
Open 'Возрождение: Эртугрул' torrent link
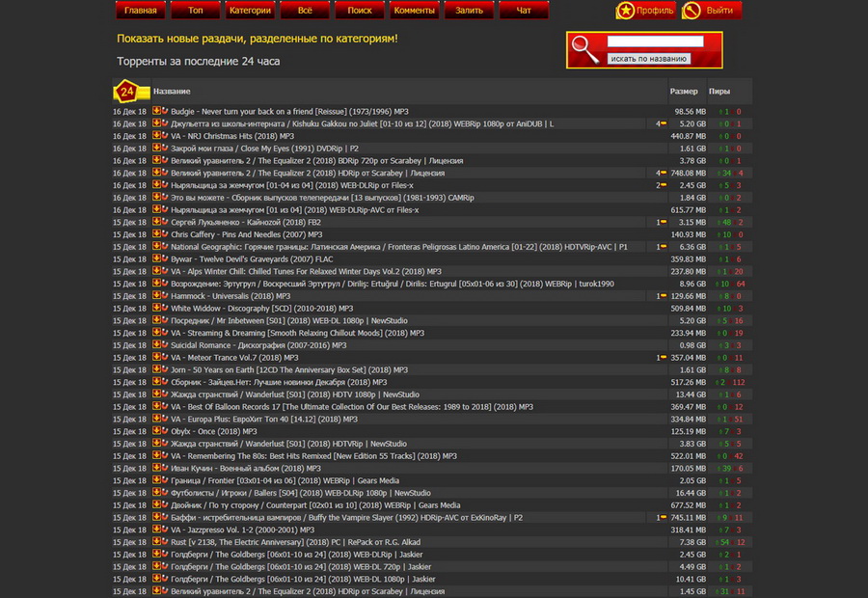[x=393, y=284]
